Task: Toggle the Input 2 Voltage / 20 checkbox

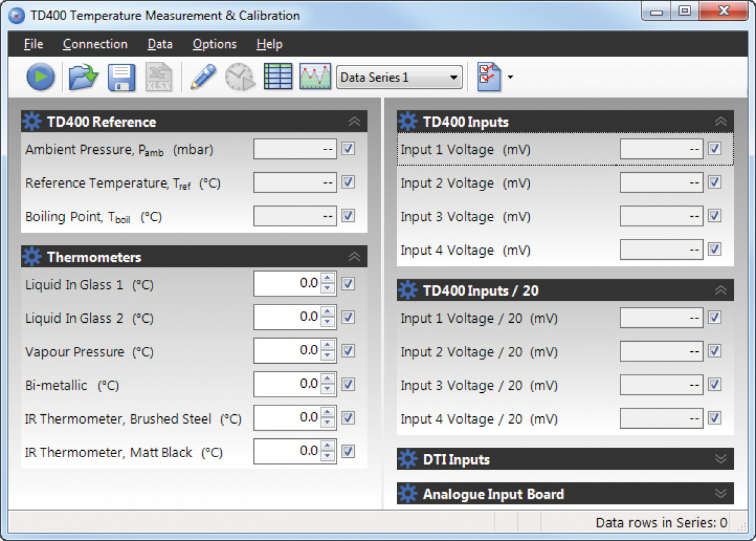Action: [x=714, y=351]
